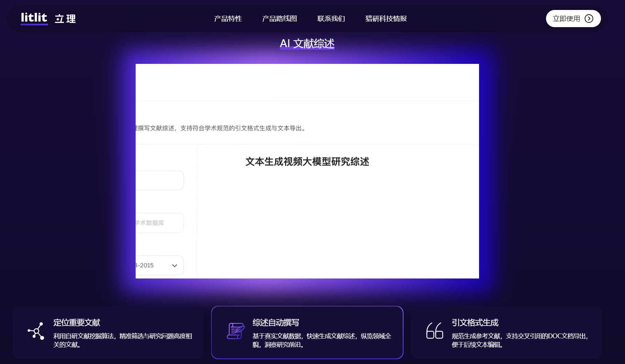
Task: Click the product preview screenshot
Action: pos(307,171)
